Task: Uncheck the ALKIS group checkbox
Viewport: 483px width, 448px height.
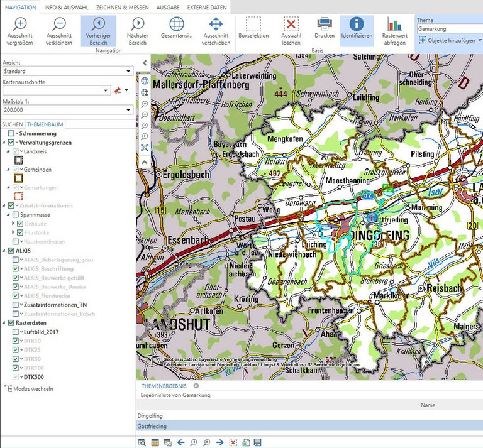Action: pyautogui.click(x=11, y=251)
